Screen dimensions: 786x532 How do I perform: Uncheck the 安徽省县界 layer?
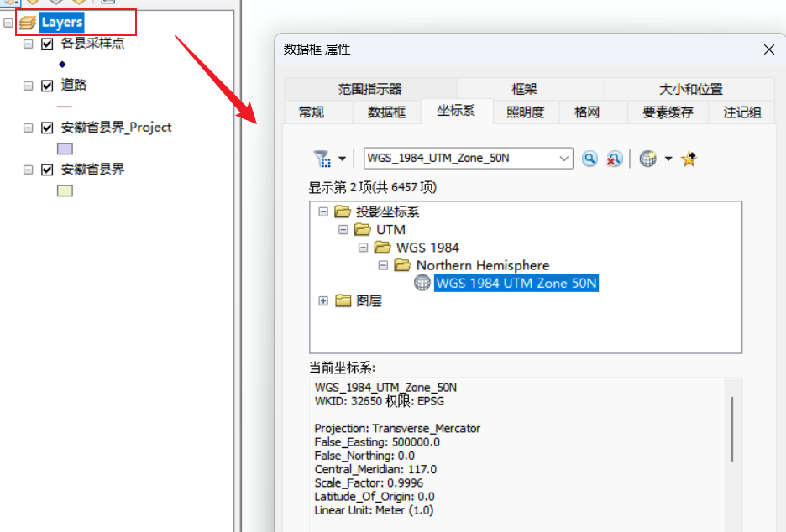pos(47,170)
